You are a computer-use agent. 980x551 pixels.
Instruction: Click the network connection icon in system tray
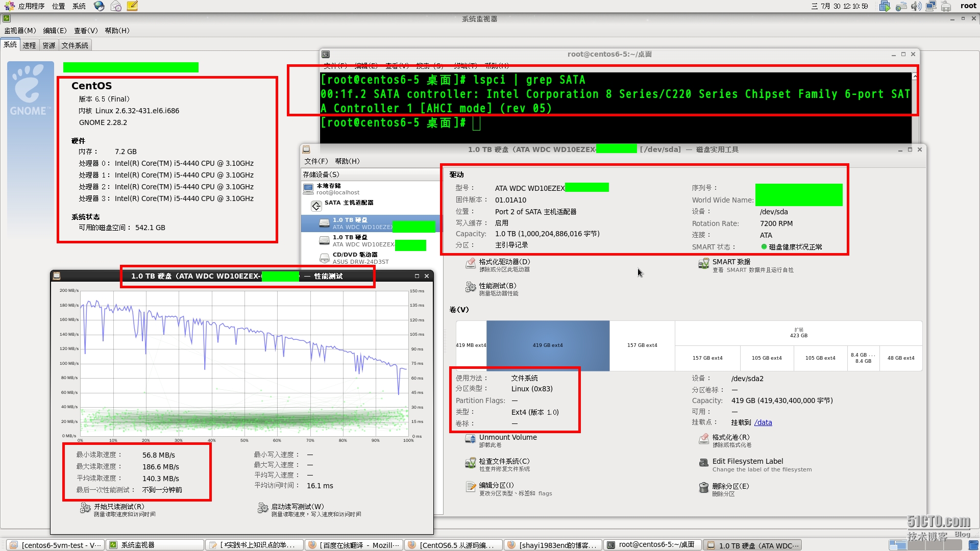[931, 6]
